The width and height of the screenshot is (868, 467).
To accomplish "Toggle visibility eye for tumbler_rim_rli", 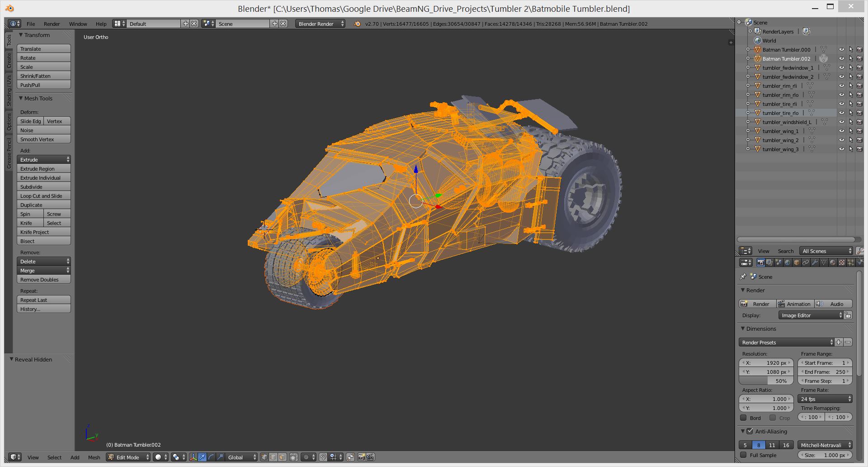I will click(x=842, y=86).
